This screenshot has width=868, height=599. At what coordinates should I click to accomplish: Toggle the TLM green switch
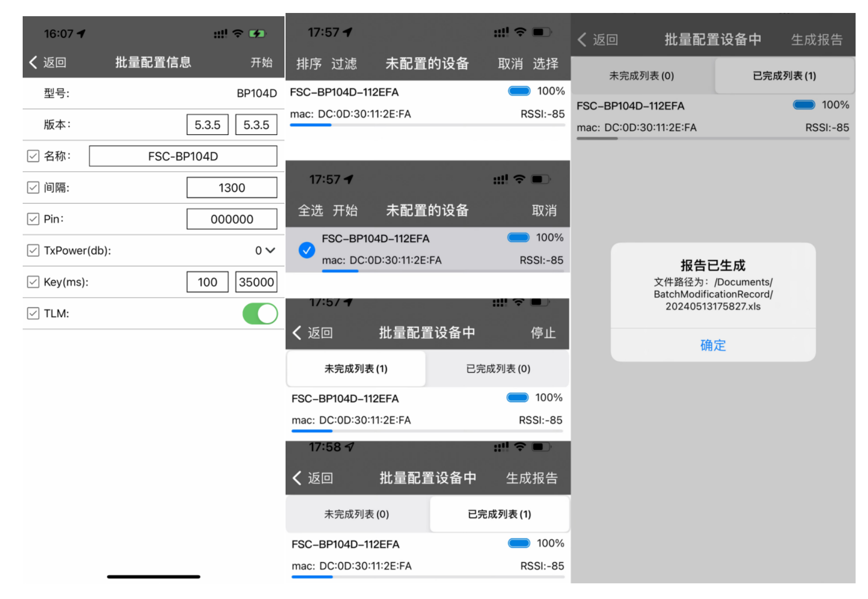(260, 314)
